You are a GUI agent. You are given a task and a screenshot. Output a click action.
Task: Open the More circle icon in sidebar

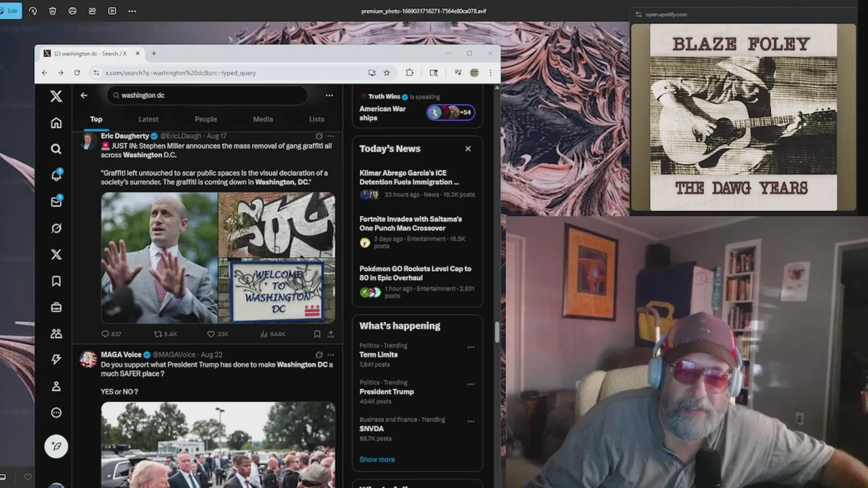click(x=56, y=413)
